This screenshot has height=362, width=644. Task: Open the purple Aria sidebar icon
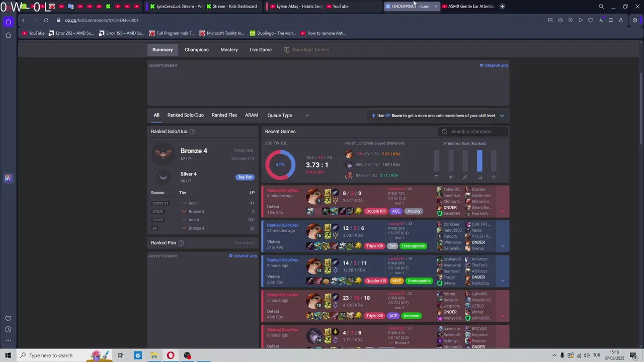point(8,178)
